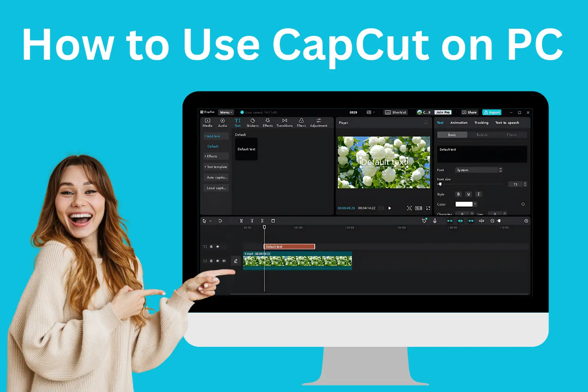The width and height of the screenshot is (588, 392).
Task: Click the undo arrow in timeline toolbar
Action: (x=220, y=221)
